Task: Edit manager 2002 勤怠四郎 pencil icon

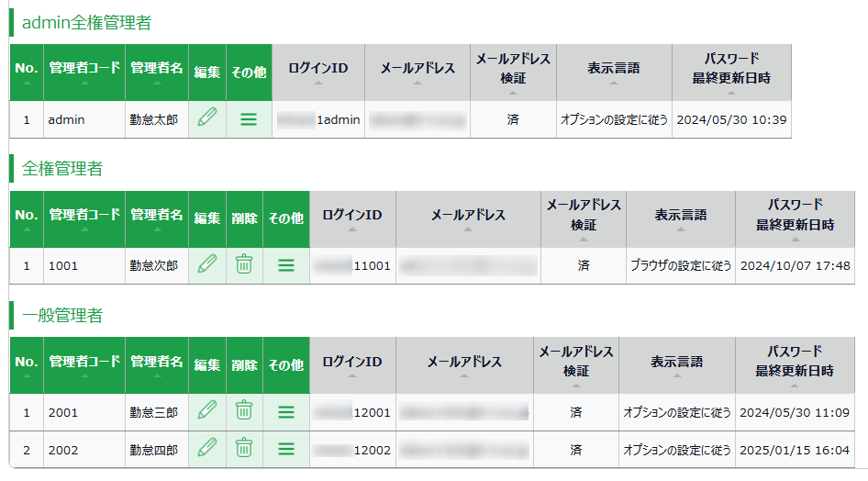Action: click(x=207, y=448)
